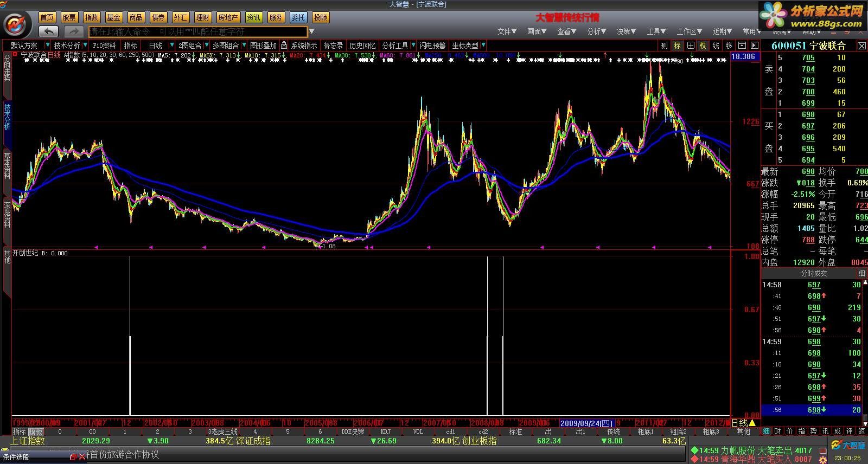The height and width of the screenshot is (464, 868).
Task: Expand the 2图组合 dropdown arrow
Action: [206, 45]
